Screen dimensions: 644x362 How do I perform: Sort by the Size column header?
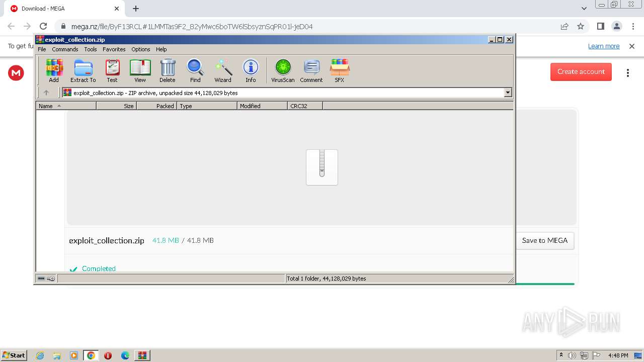117,106
